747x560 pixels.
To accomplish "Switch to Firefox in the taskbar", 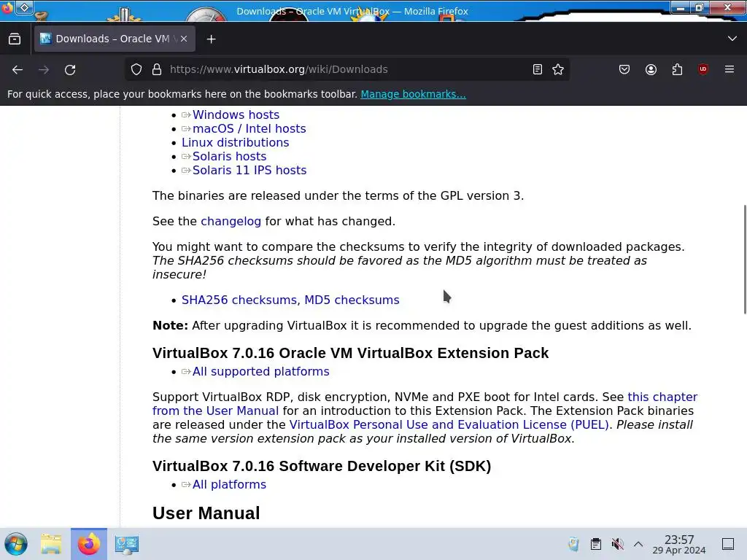I will pyautogui.click(x=89, y=544).
